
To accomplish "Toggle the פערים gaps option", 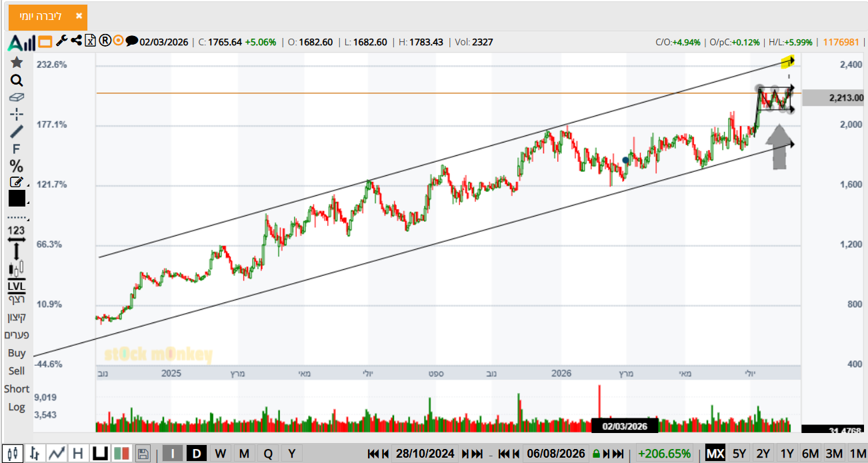I will pyautogui.click(x=17, y=335).
